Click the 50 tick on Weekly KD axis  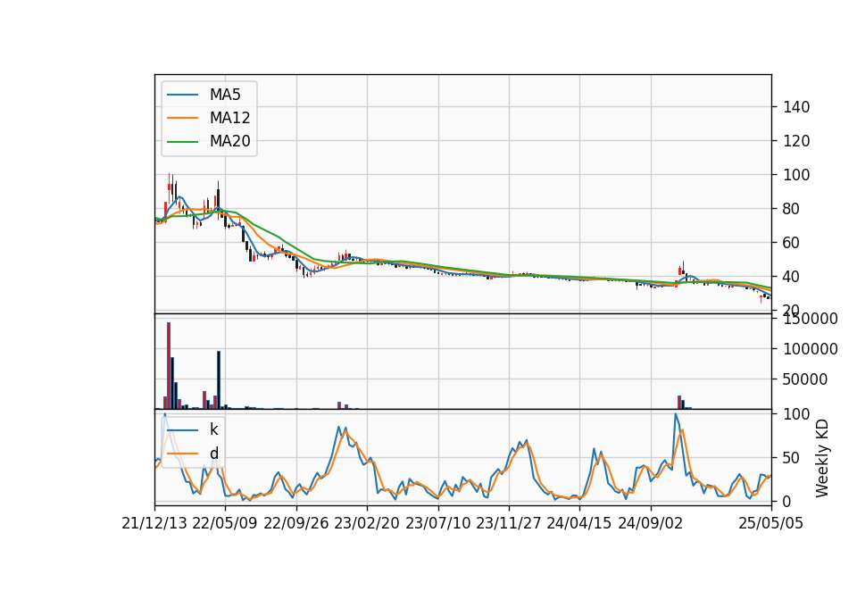[x=792, y=458]
